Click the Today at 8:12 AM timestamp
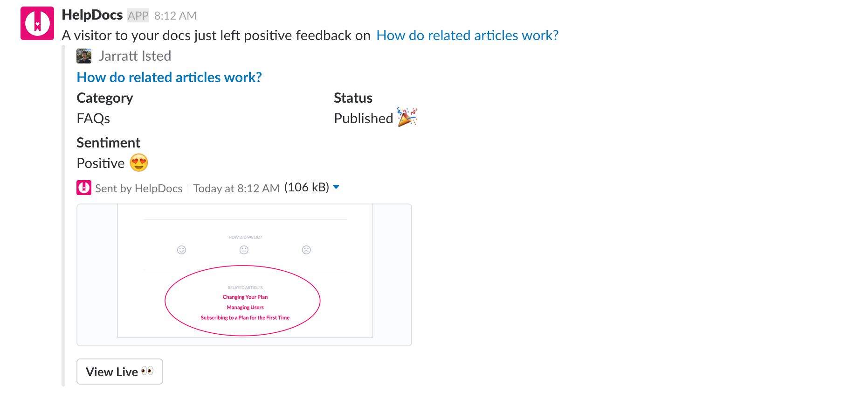 tap(236, 188)
